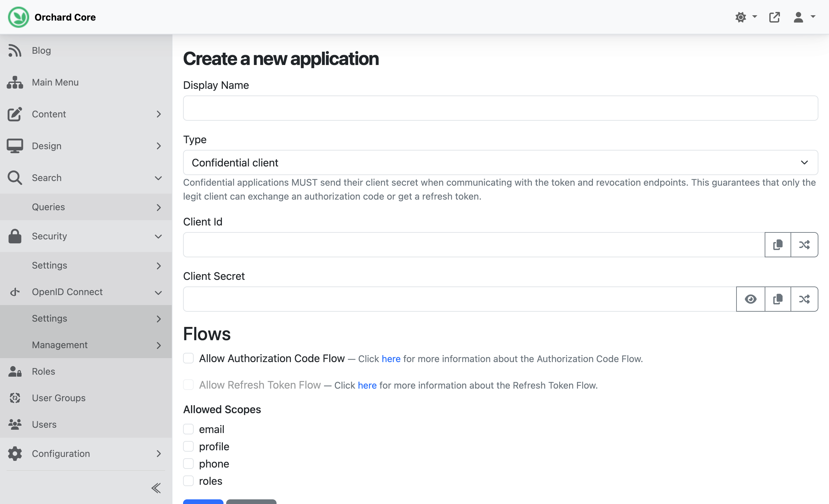Click the Main Menu sitemap icon
This screenshot has height=504, width=829.
click(x=15, y=83)
